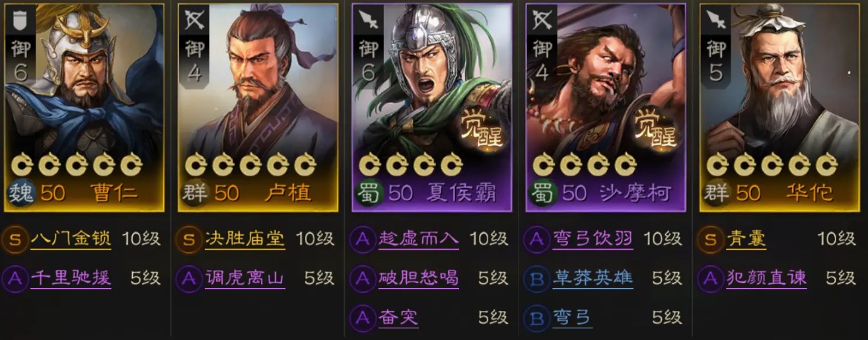Click the spear troop icon on 华佗 card
The height and width of the screenshot is (340, 868).
tap(716, 21)
